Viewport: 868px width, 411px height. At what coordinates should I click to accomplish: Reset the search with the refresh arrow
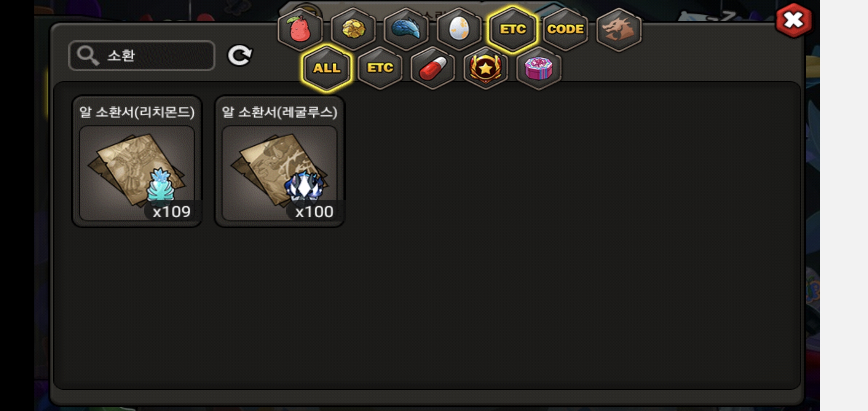(x=240, y=56)
